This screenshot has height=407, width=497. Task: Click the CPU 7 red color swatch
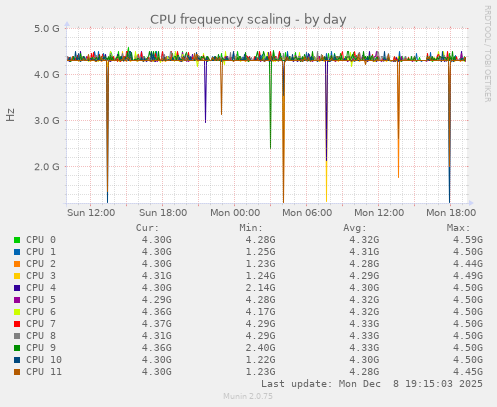click(x=17, y=324)
